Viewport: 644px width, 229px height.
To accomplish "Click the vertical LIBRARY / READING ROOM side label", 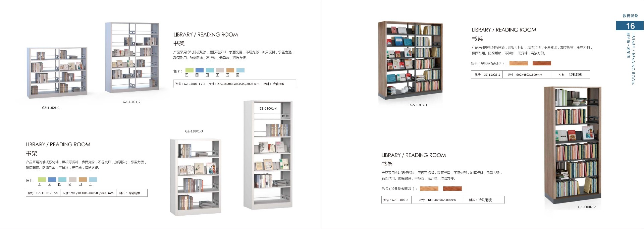I will tap(633, 59).
